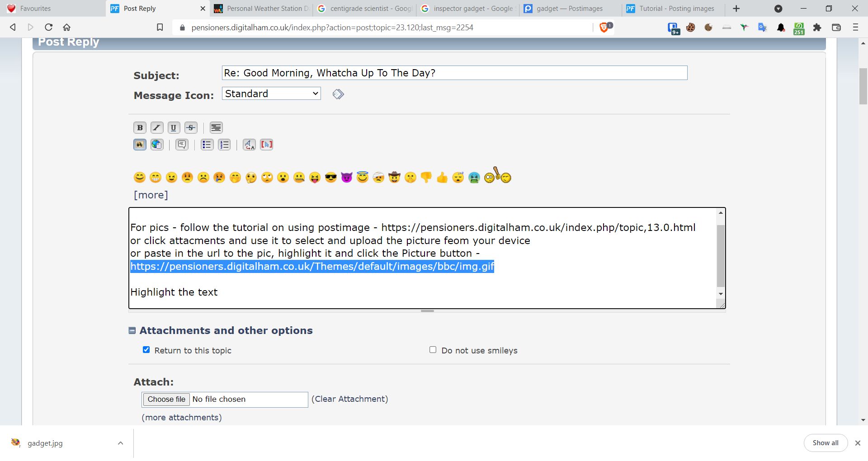Switch to centigrade scientist Google tab
This screenshot has width=868, height=461.
pos(365,9)
